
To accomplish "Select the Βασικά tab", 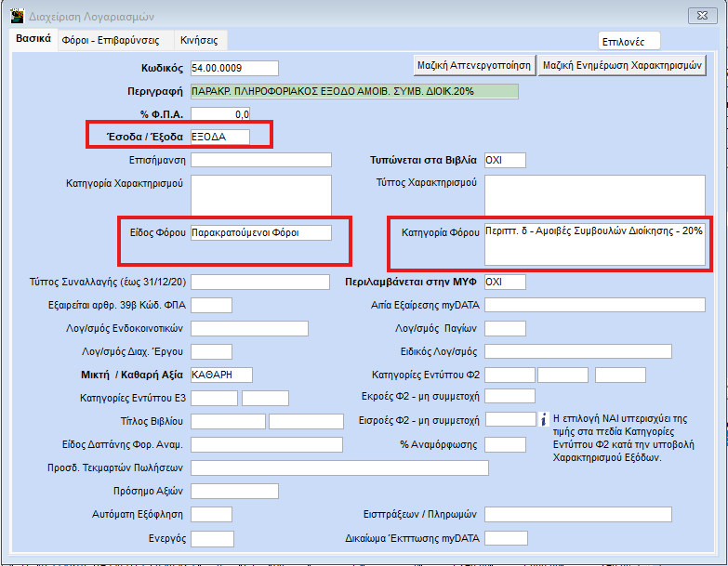I will coord(33,39).
